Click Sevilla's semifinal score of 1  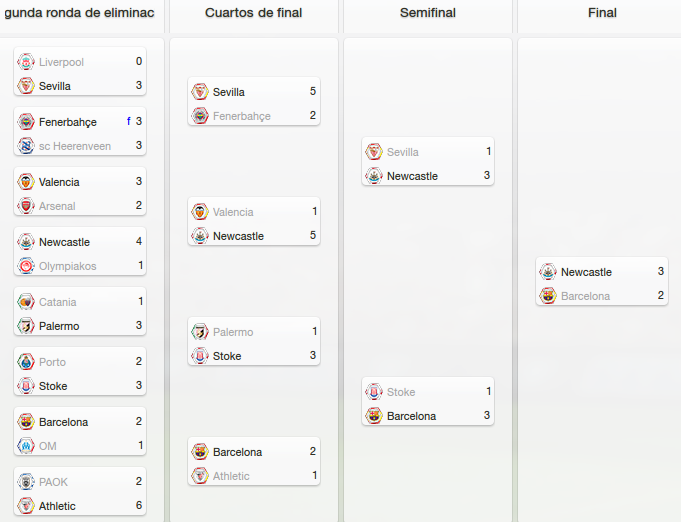[488, 151]
